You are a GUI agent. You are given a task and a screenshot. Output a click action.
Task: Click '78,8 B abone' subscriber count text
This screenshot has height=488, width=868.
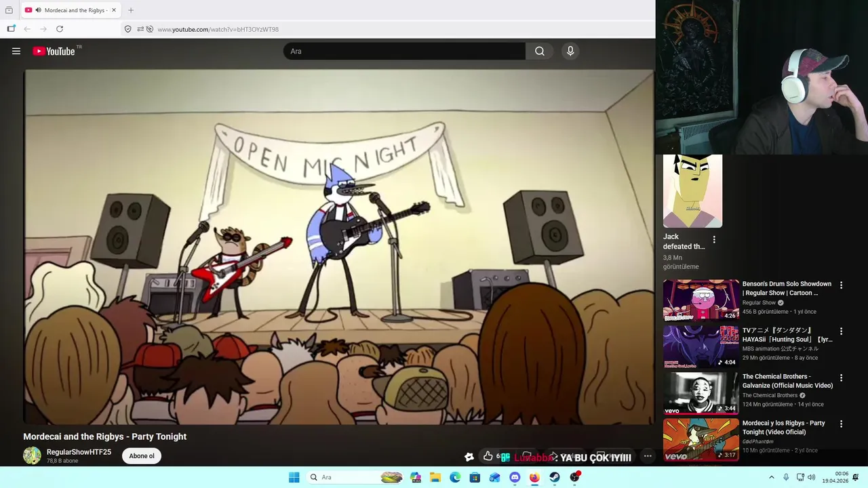click(62, 462)
